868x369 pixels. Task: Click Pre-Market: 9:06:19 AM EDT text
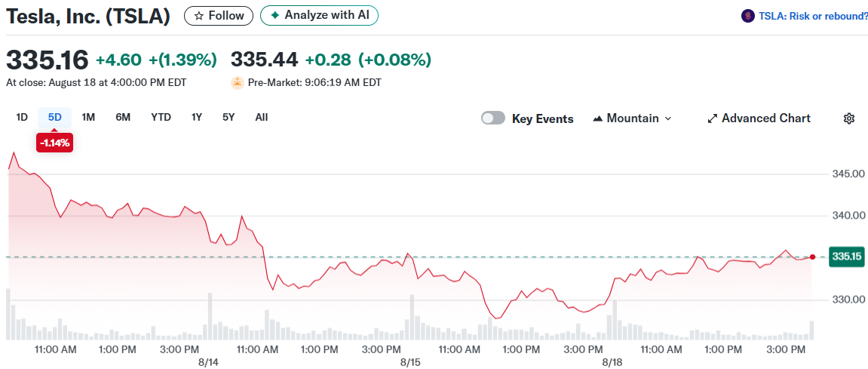314,82
